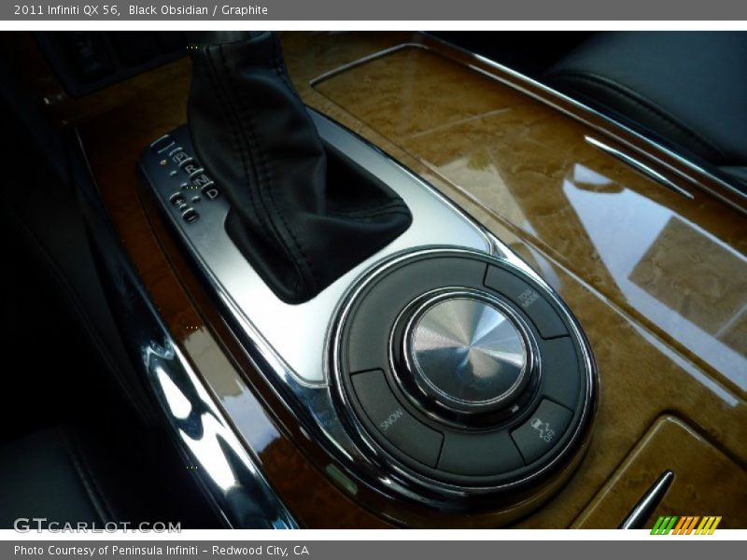Viewport: 747px width, 560px height.
Task: Select the N symbol on the shifter panel
Action: pyautogui.click(x=202, y=180)
